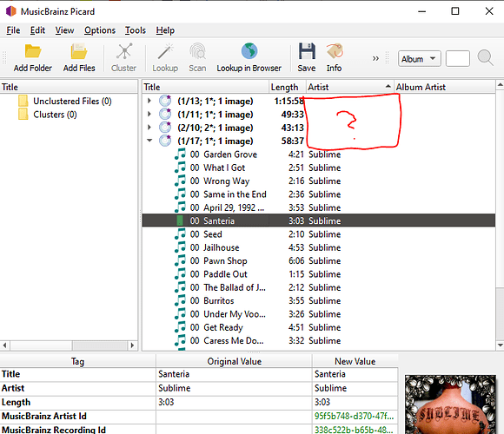The width and height of the screenshot is (504, 434).
Task: Click the Add Folder toolbar icon
Action: 33,52
